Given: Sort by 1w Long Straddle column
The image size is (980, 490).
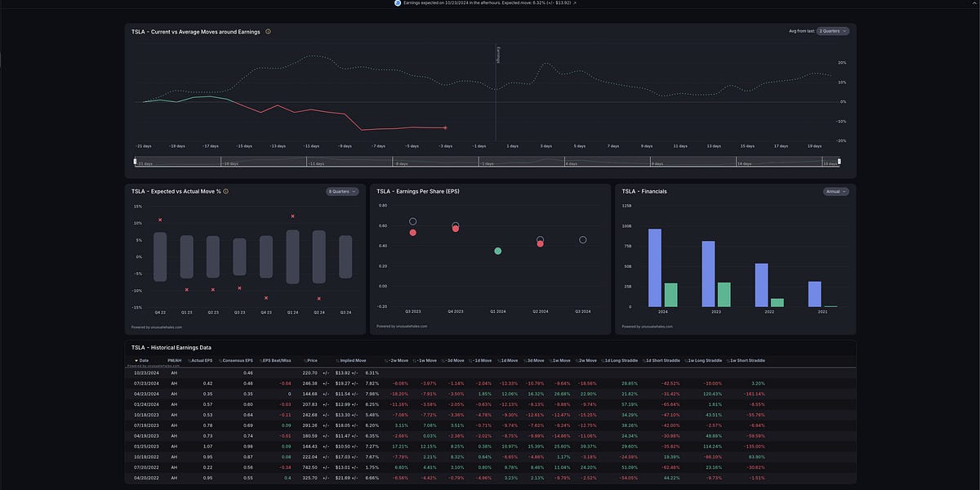Looking at the screenshot, I should (702, 360).
